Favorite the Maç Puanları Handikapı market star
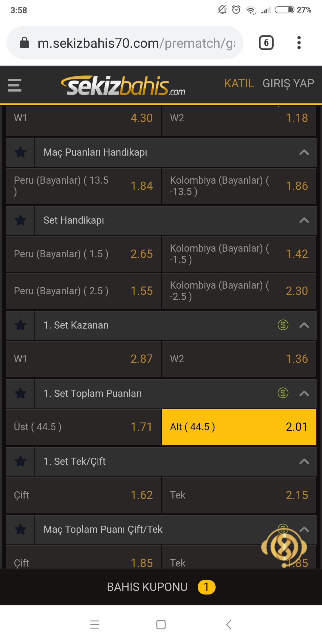 20,152
